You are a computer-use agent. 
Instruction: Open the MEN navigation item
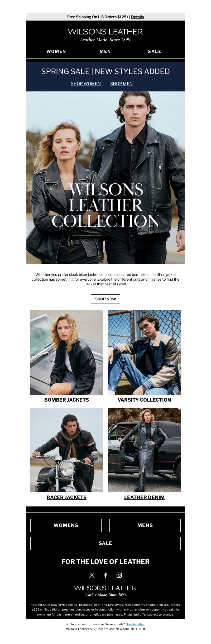tap(105, 51)
